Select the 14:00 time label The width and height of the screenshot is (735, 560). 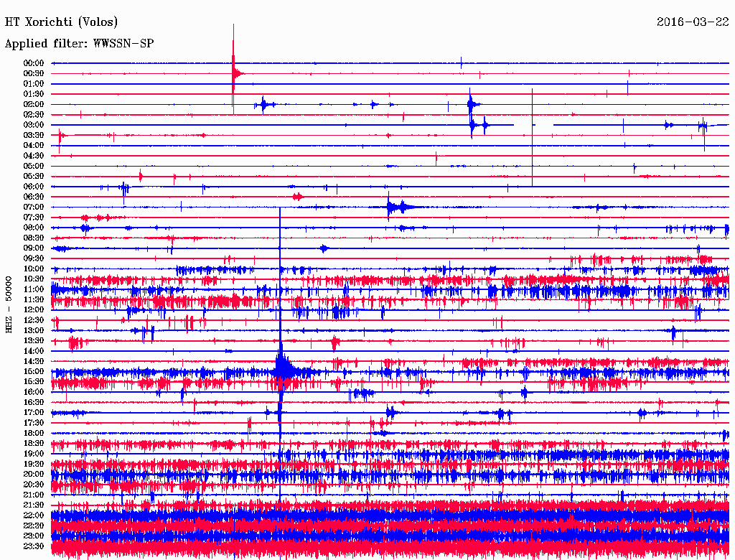pyautogui.click(x=34, y=351)
